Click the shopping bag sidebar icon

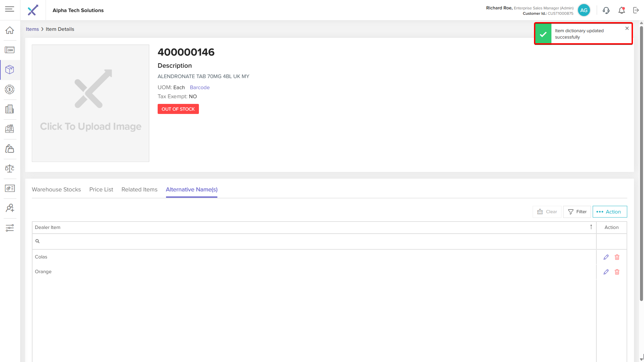click(10, 149)
